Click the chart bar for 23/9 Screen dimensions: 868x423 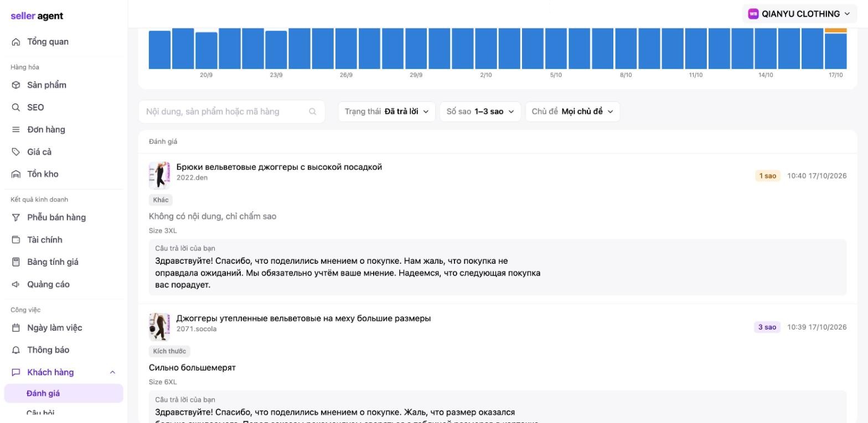(x=276, y=50)
